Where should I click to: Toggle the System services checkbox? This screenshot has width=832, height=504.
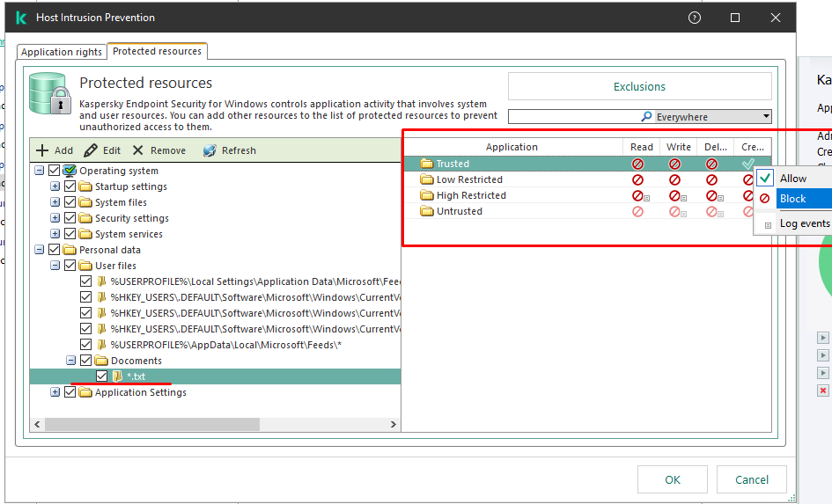click(70, 234)
